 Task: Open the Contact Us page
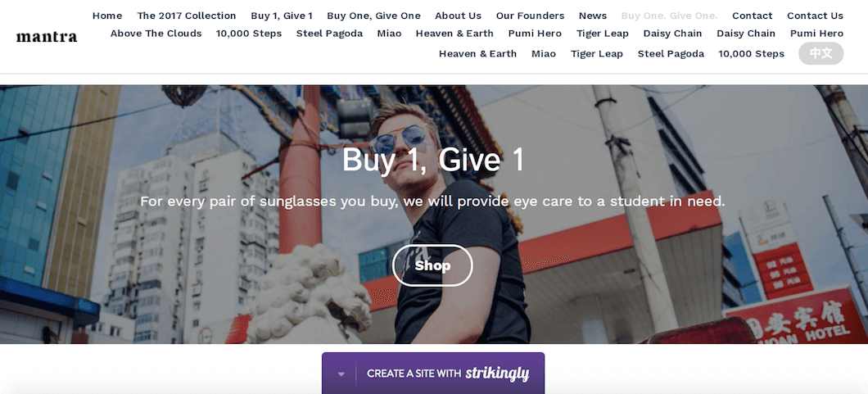point(815,16)
